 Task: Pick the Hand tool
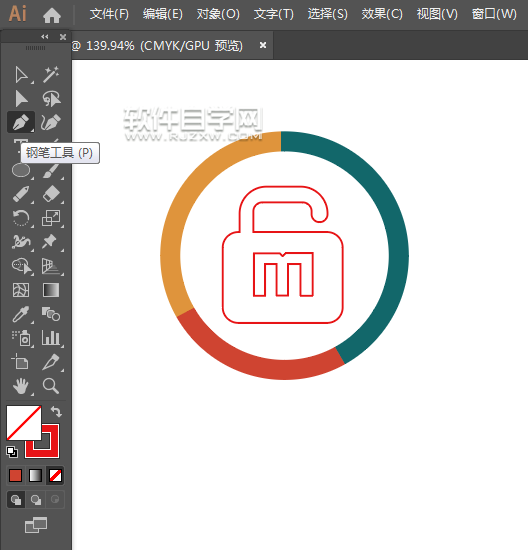click(21, 386)
